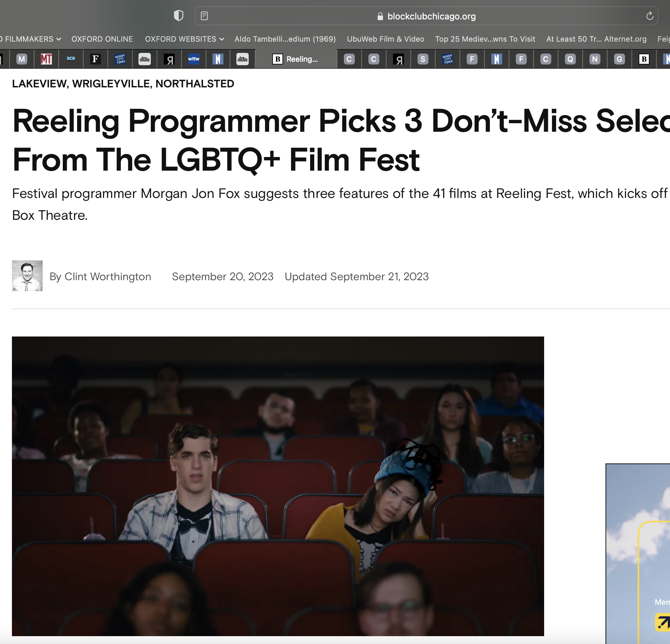Switch to the M letter tab

coord(22,59)
